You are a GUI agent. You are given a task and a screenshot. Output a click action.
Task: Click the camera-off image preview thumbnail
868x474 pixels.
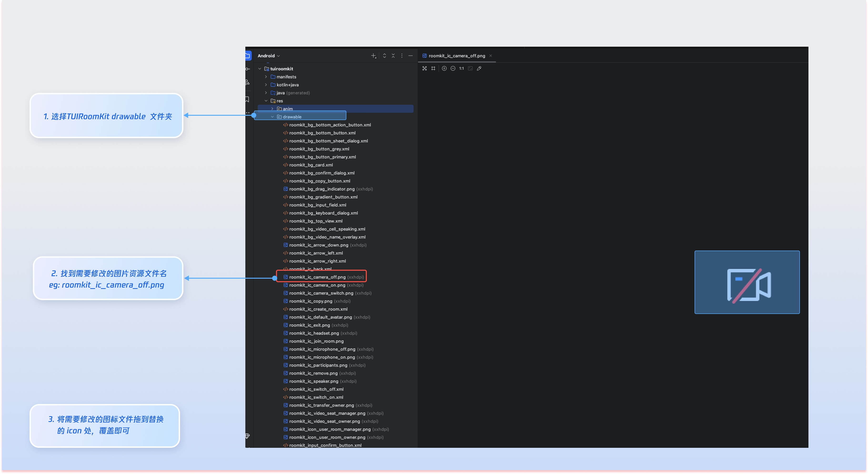pos(747,282)
